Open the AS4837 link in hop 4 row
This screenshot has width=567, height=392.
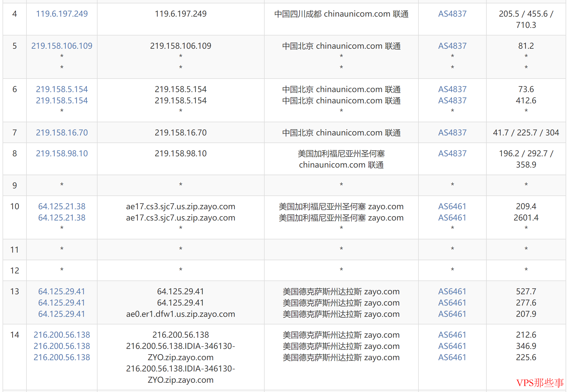[452, 14]
